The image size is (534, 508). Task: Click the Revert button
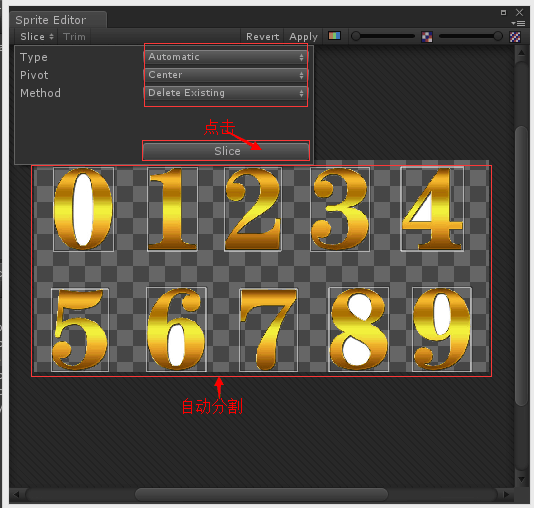263,36
